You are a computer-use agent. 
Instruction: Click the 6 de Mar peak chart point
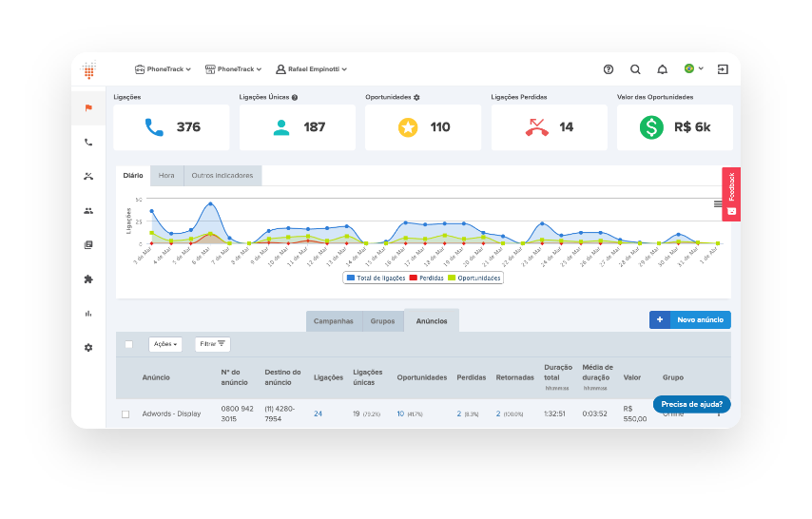click(210, 204)
